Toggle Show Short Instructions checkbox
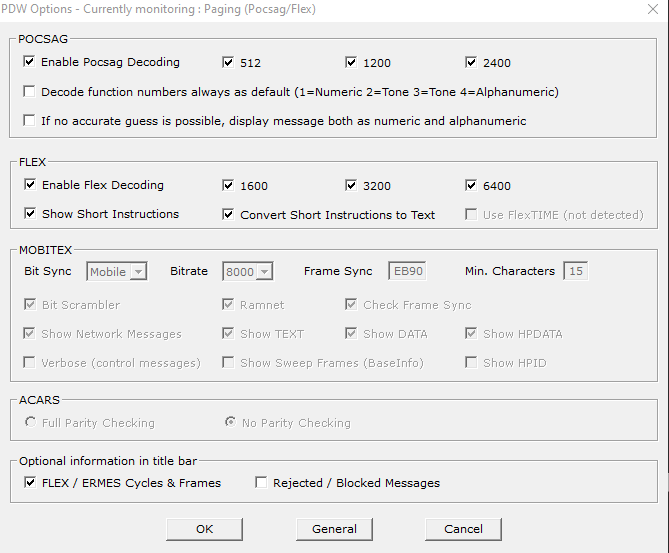The width and height of the screenshot is (669, 553). click(x=30, y=213)
